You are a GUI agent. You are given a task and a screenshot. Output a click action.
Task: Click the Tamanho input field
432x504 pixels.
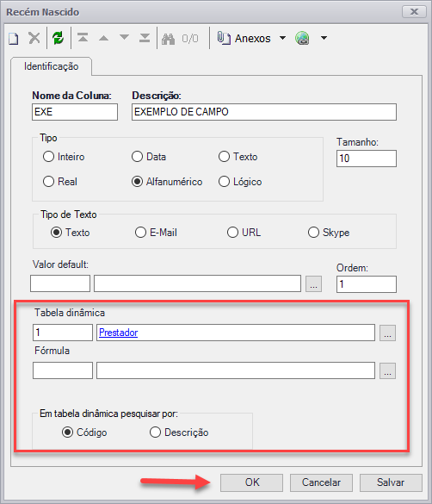[367, 159]
